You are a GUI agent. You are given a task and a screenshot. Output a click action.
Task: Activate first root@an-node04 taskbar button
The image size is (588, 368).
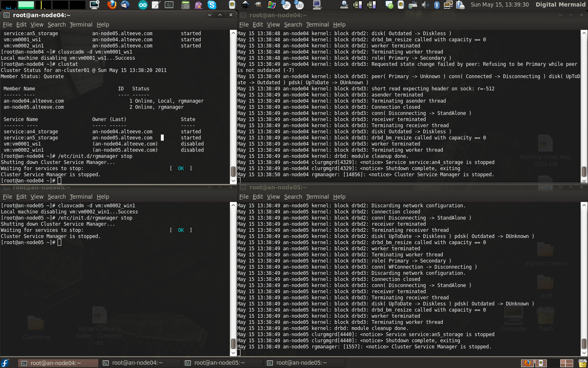coord(59,363)
